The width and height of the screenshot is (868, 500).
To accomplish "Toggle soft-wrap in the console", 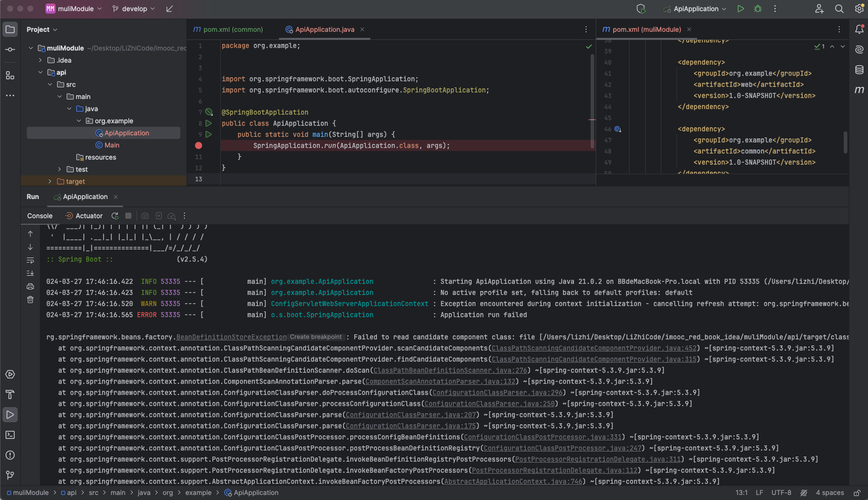I will 30,260.
